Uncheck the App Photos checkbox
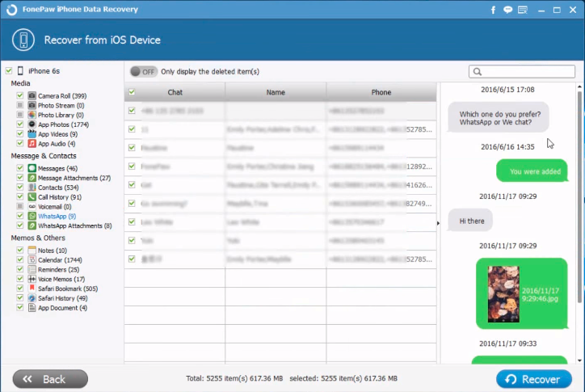 20,124
